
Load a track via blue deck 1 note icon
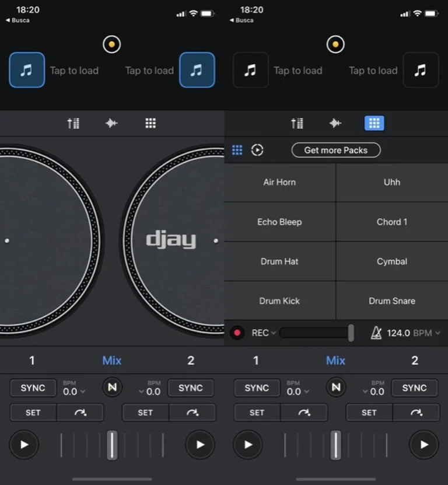[27, 70]
